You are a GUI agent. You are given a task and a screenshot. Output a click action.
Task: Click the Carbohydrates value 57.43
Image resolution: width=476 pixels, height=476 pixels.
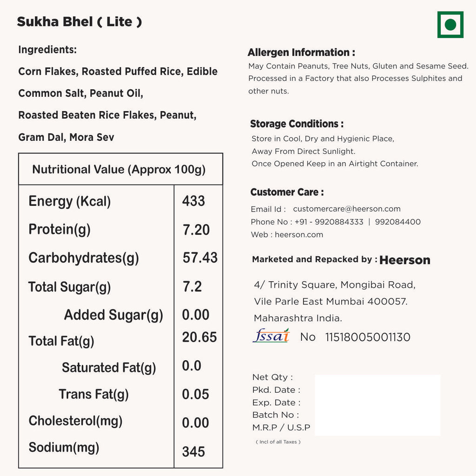click(200, 258)
